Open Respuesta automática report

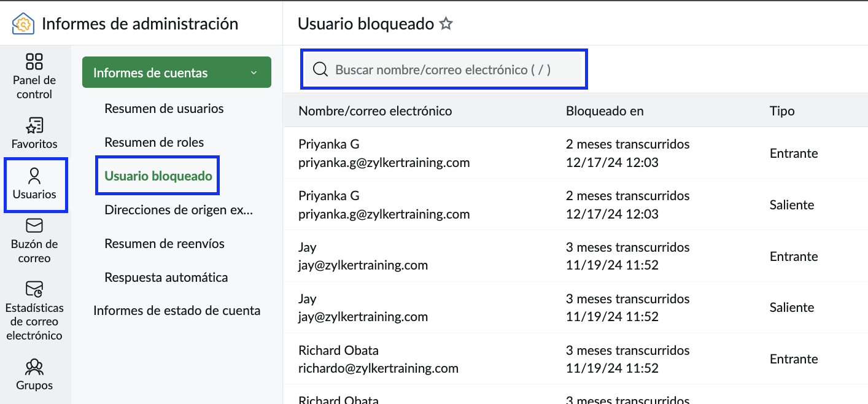click(166, 278)
